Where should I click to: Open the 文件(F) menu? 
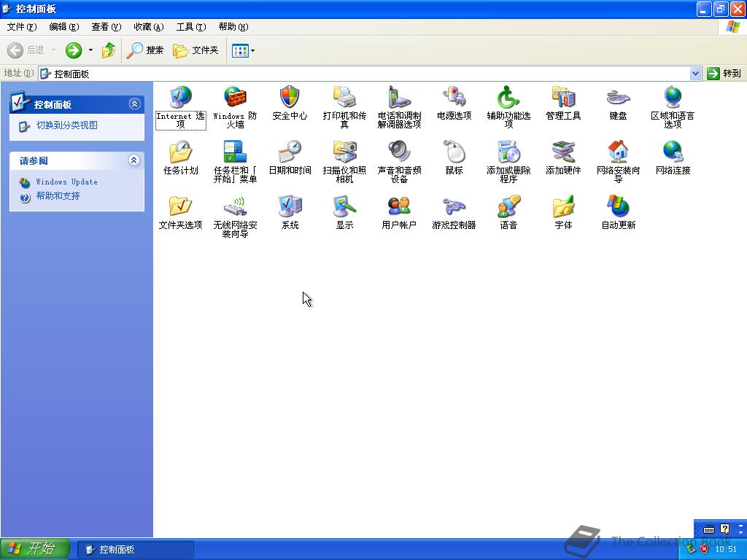22,27
